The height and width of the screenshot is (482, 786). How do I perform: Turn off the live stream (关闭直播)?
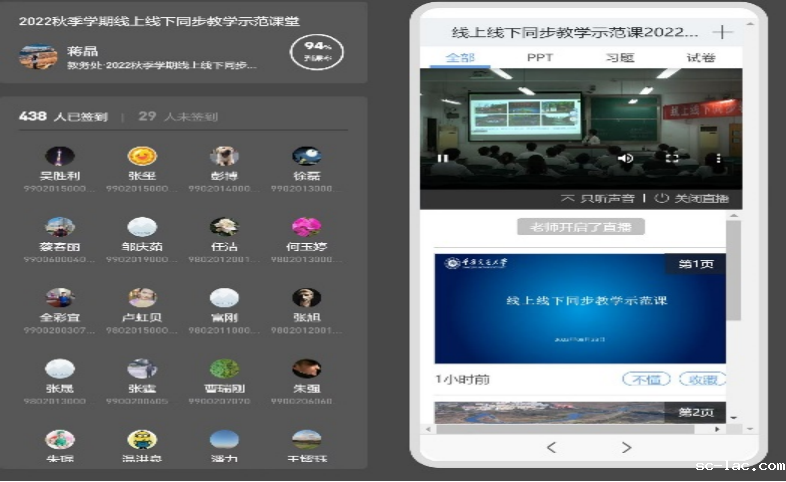point(691,198)
